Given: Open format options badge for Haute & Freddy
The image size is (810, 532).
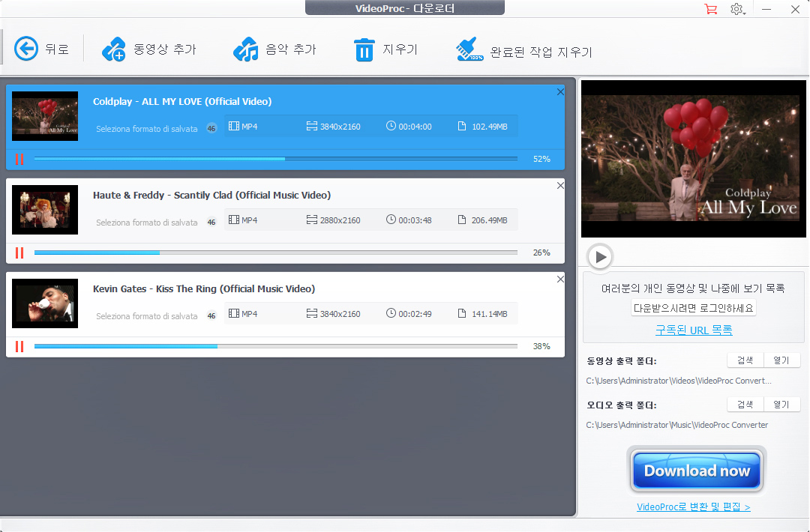Looking at the screenshot, I should pyautogui.click(x=211, y=222).
